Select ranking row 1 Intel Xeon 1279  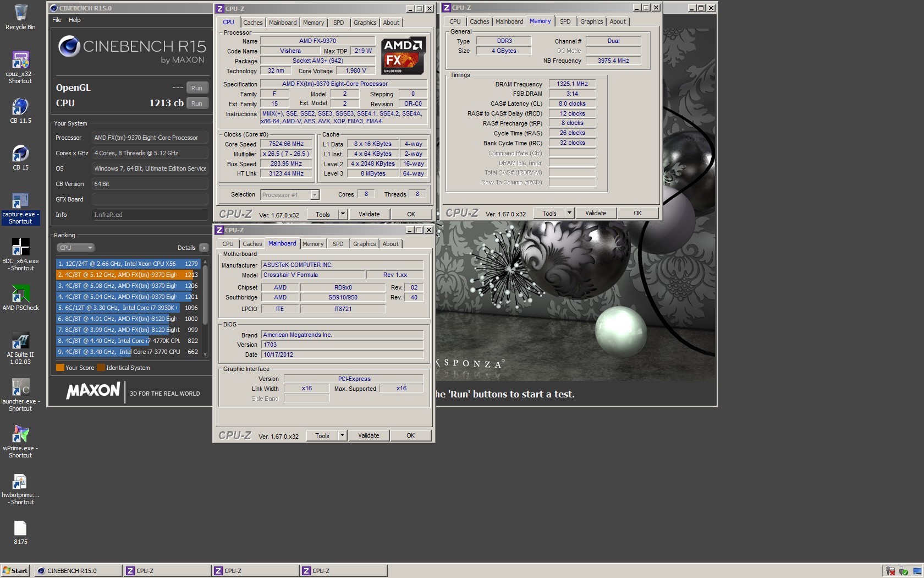click(128, 264)
